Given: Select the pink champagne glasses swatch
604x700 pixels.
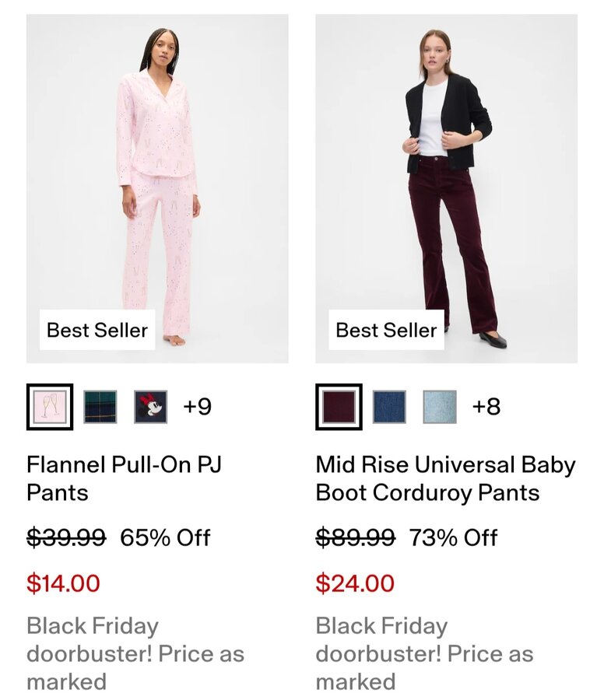Looking at the screenshot, I should click(x=50, y=407).
